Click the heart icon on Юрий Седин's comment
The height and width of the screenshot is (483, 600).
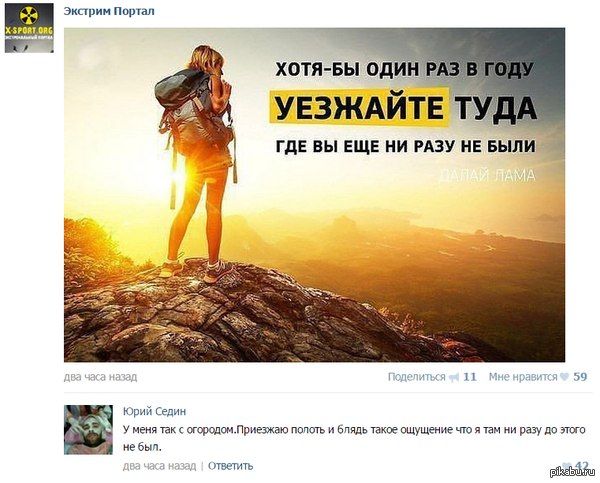pyautogui.click(x=568, y=465)
